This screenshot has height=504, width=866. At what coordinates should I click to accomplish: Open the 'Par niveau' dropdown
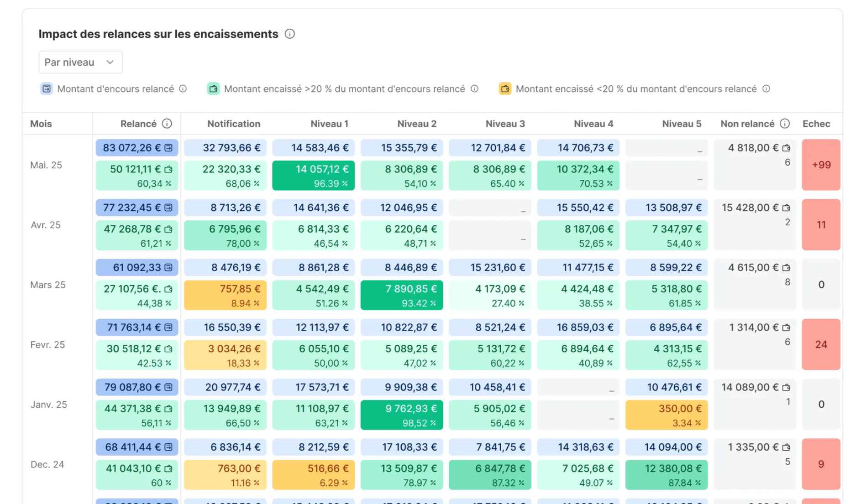coord(80,62)
